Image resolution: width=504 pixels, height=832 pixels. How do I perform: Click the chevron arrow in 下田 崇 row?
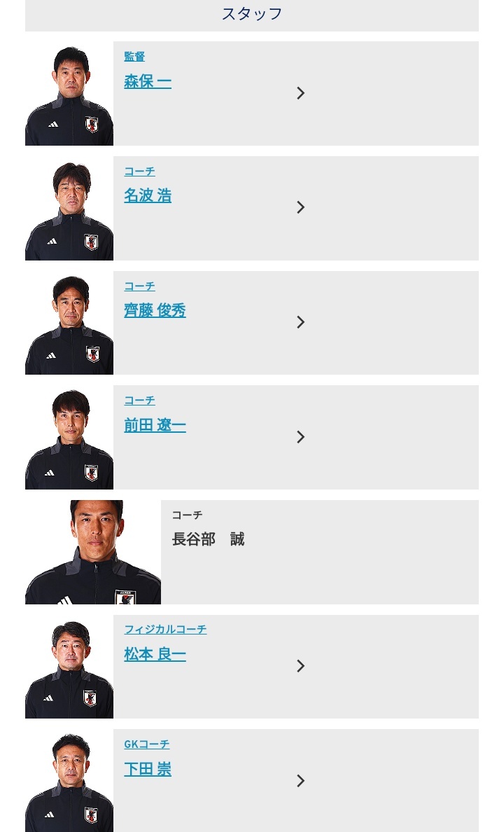click(x=301, y=781)
